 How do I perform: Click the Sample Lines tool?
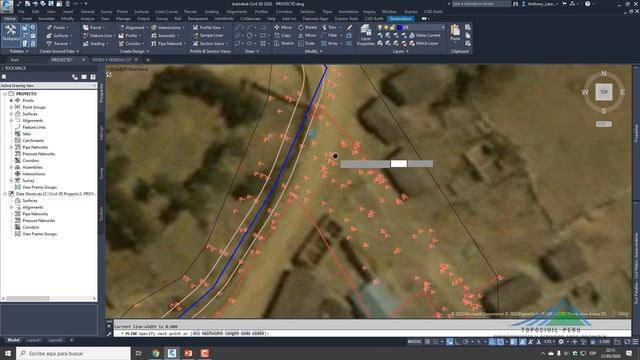[208, 36]
